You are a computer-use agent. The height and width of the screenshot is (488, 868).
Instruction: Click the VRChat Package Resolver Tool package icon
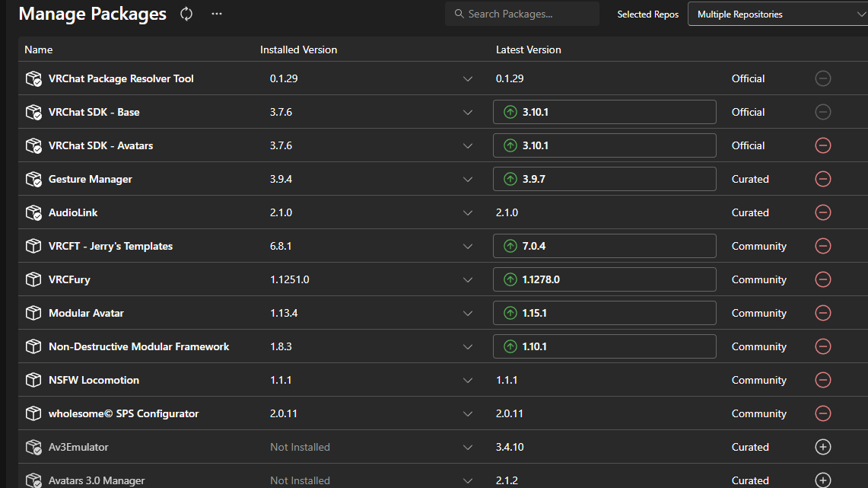33,78
